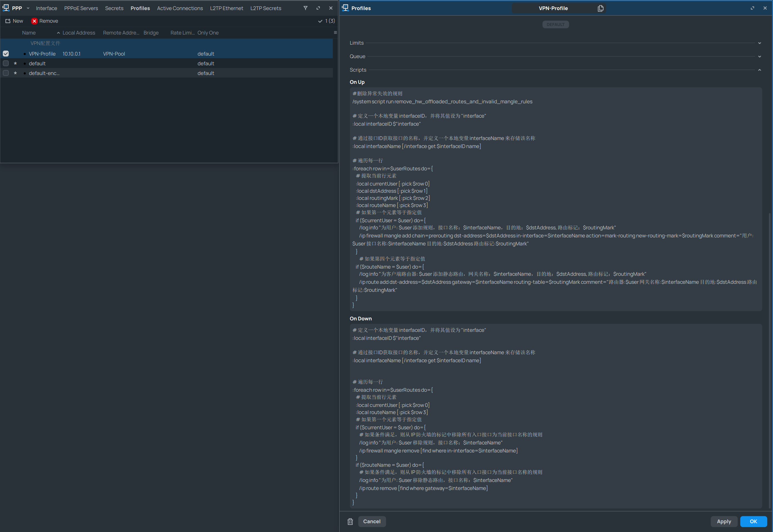
Task: Click the trash delete icon beside Cancel
Action: [x=350, y=521]
